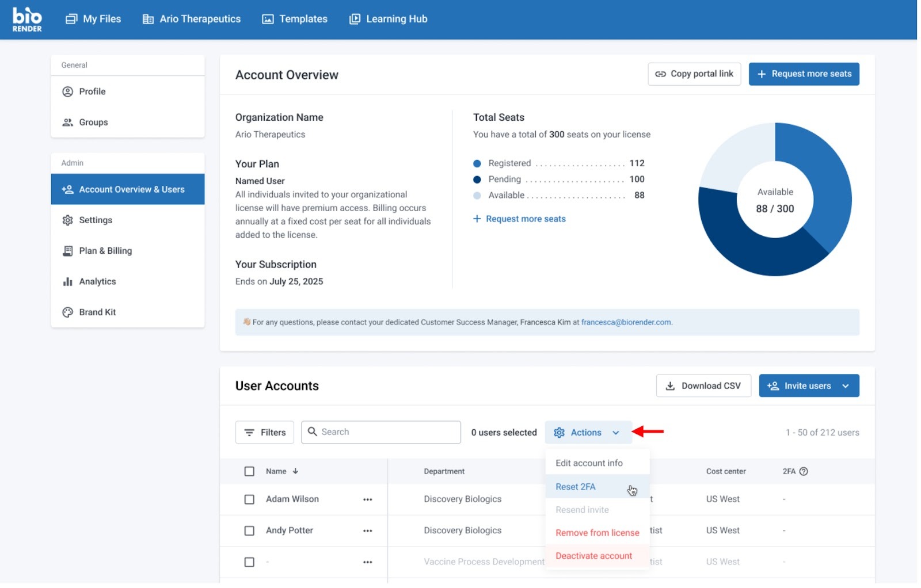Select the checkbox beside Andy Potter
The image size is (921, 588).
(x=249, y=530)
